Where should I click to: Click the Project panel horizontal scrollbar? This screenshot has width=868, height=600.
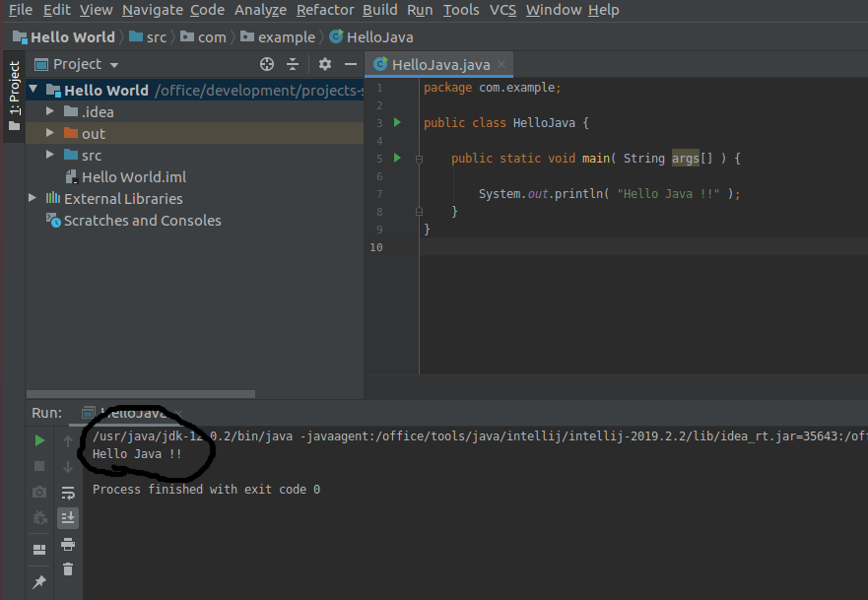[x=141, y=394]
